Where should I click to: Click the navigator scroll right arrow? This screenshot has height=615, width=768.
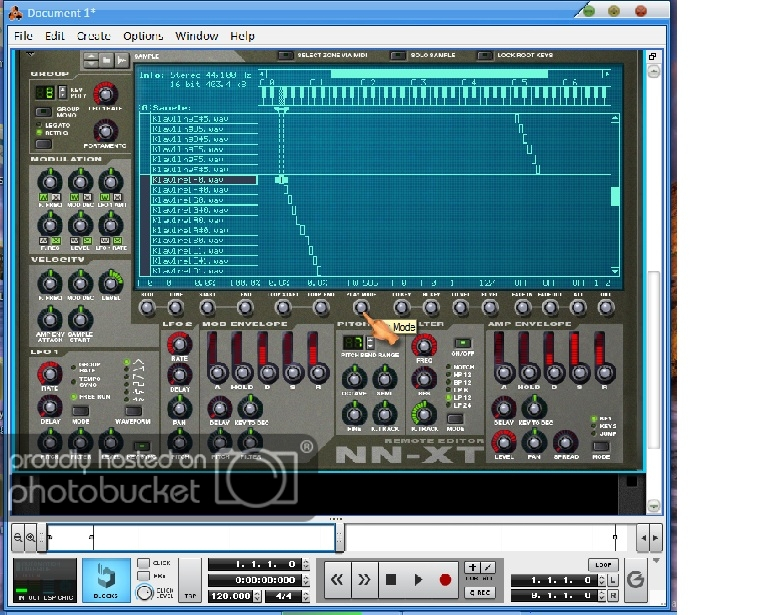coord(656,538)
